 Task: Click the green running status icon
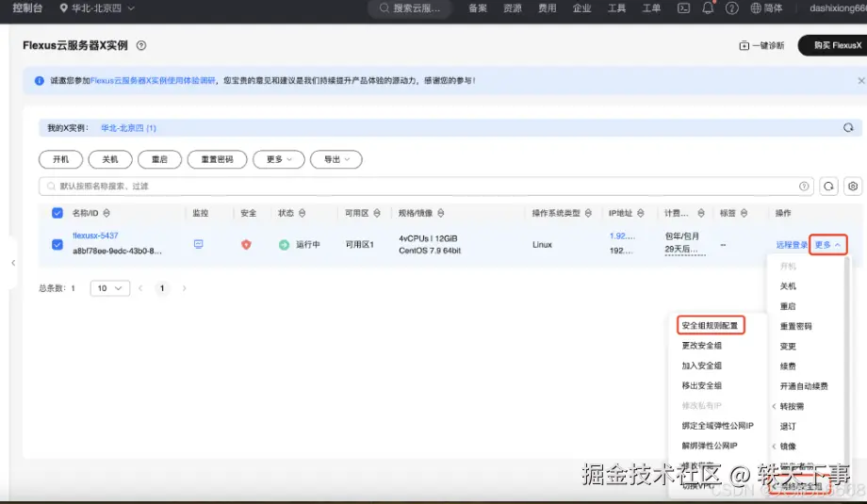[x=284, y=244]
